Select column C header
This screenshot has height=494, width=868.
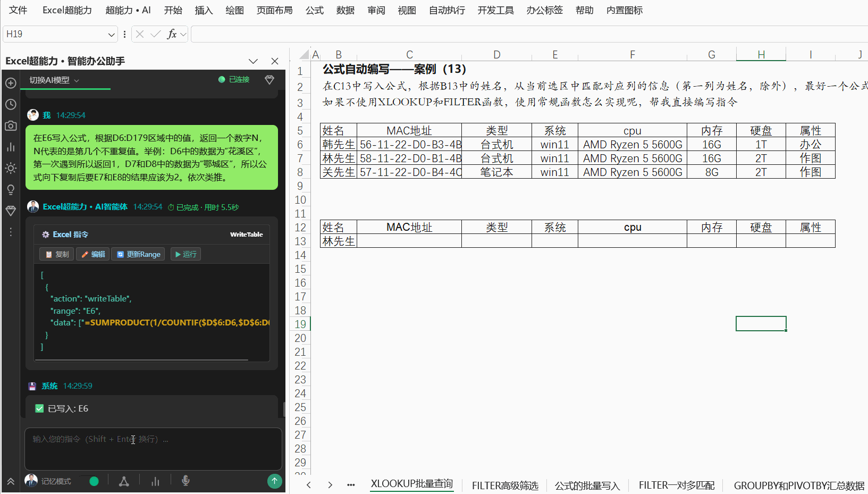click(409, 54)
